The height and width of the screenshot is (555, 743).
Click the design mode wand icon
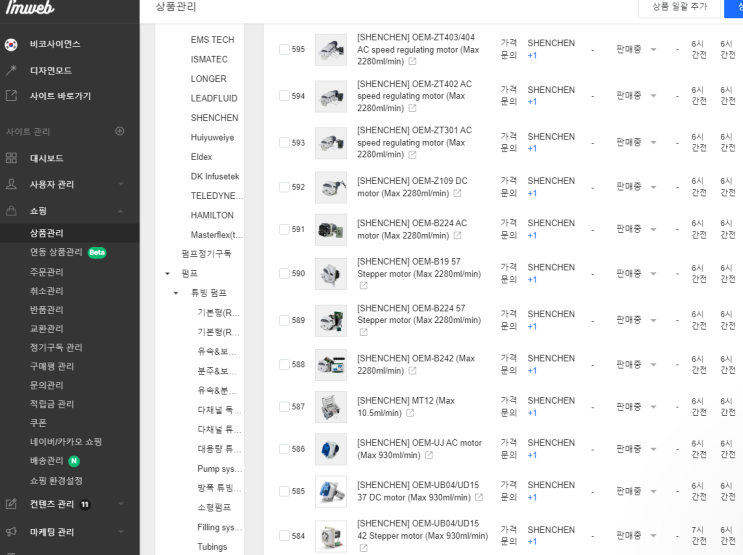click(x=11, y=70)
